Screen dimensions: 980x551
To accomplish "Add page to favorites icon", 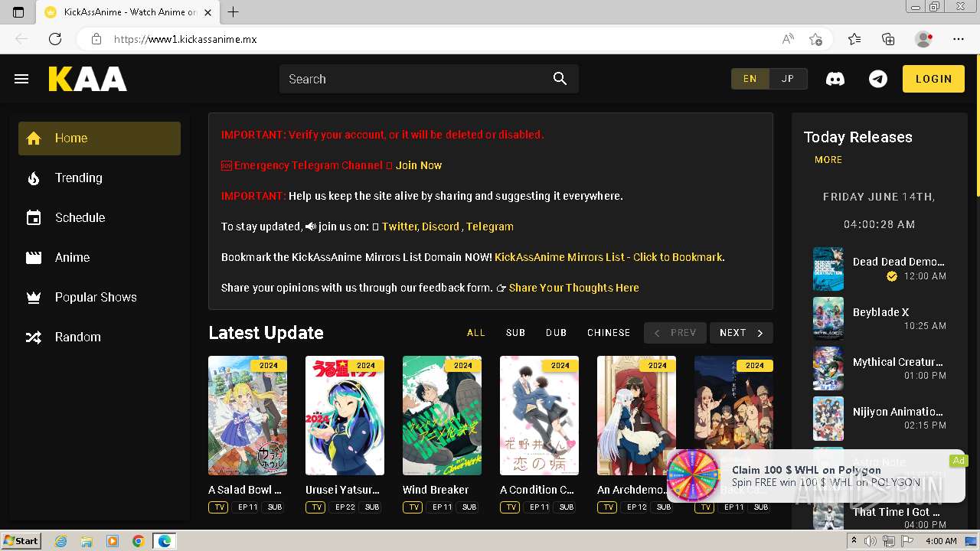I will (816, 39).
